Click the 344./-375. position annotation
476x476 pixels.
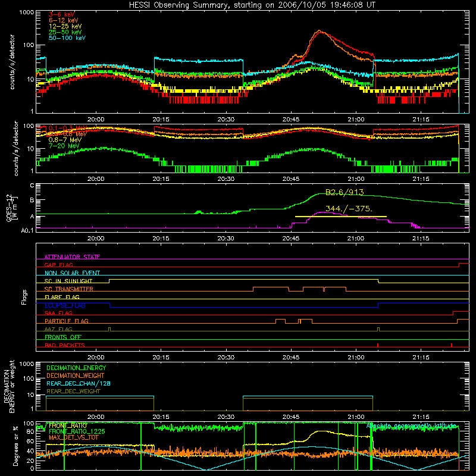point(349,209)
